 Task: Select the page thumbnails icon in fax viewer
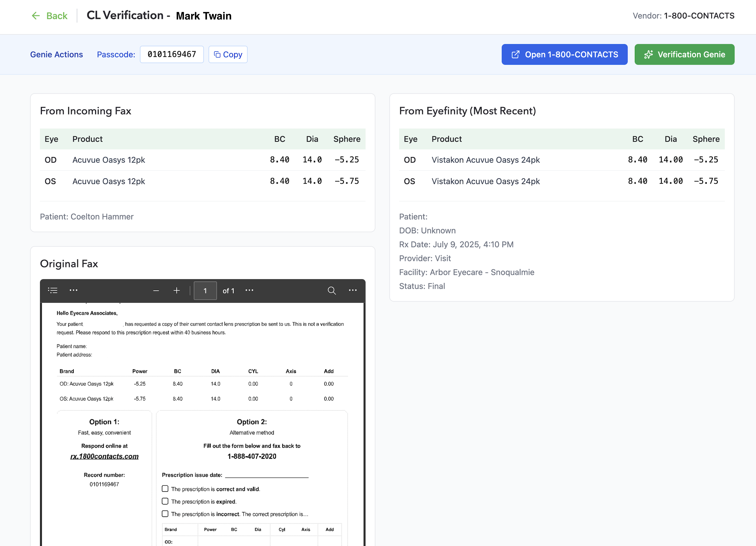[53, 290]
